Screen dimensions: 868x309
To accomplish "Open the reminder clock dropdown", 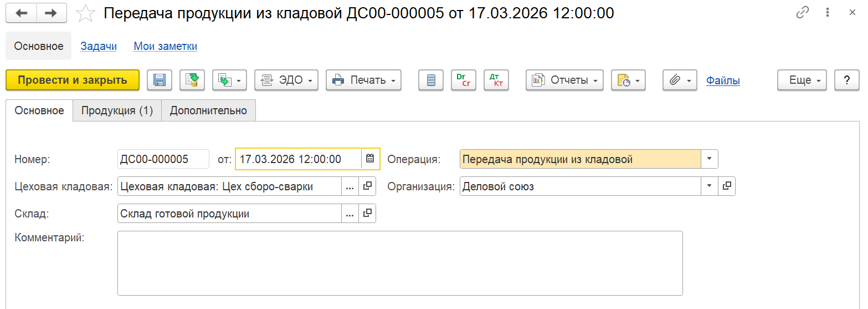I will coord(628,80).
